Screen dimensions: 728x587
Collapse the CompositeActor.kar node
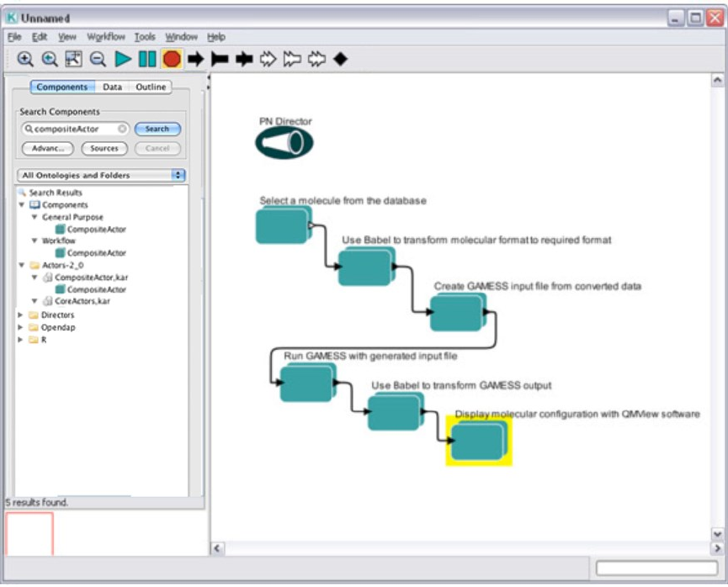pyautogui.click(x=35, y=277)
